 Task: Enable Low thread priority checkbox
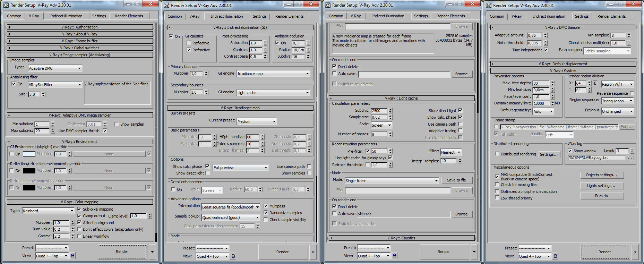coord(497,198)
